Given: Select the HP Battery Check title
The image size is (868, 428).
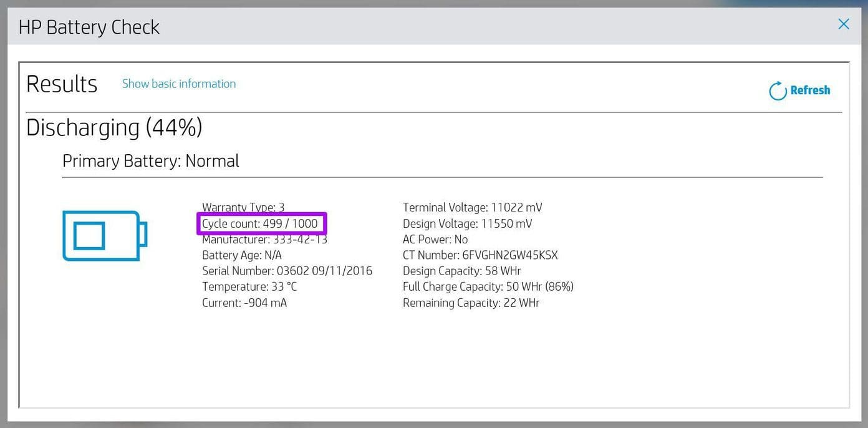Looking at the screenshot, I should (x=89, y=27).
